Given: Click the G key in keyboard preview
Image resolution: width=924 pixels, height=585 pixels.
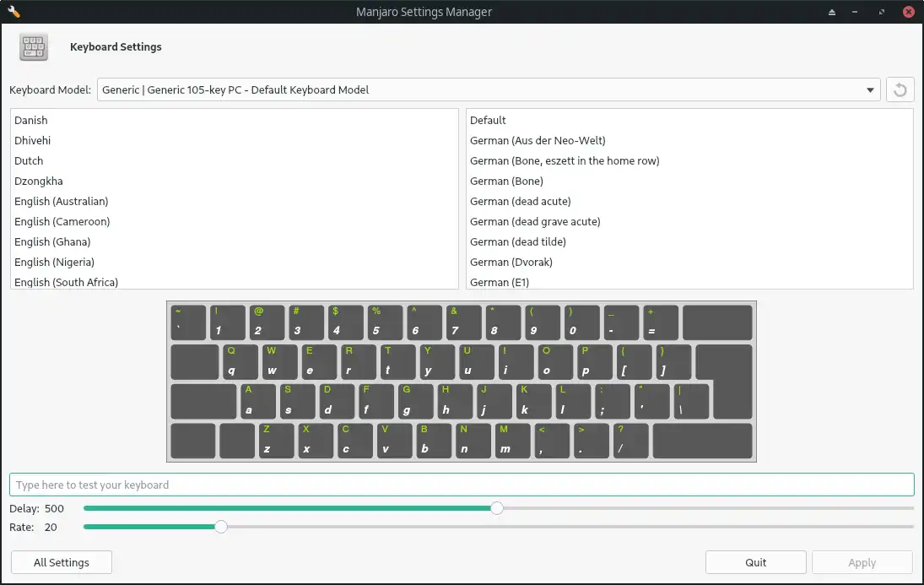Looking at the screenshot, I should [x=415, y=401].
